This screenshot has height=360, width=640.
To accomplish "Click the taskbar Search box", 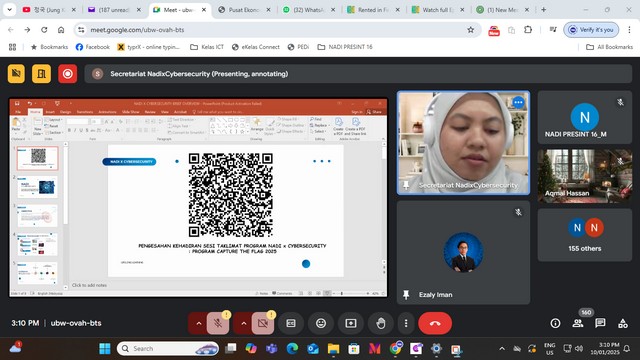I will pyautogui.click(x=168, y=349).
